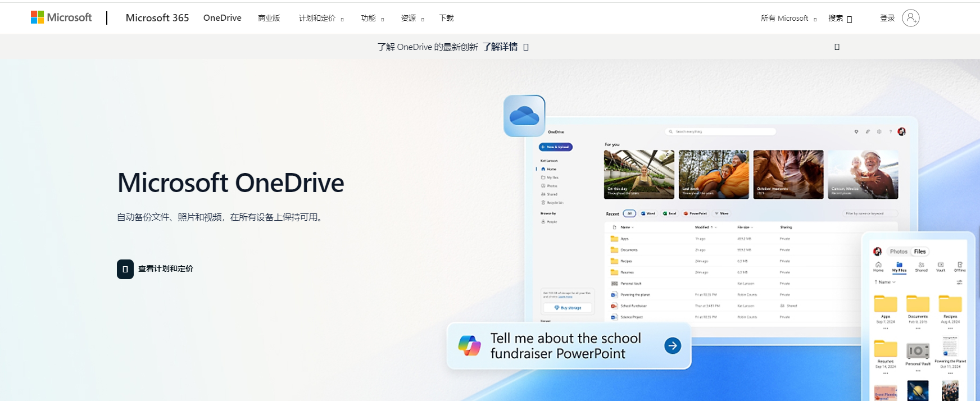Dismiss the OneDrive innovations banner
This screenshot has height=401, width=980.
click(837, 47)
